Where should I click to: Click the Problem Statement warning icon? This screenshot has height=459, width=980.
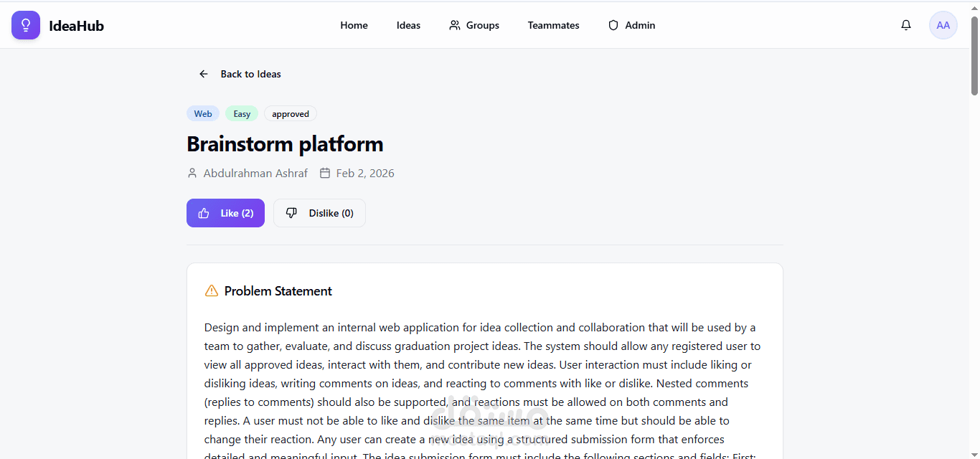[212, 290]
